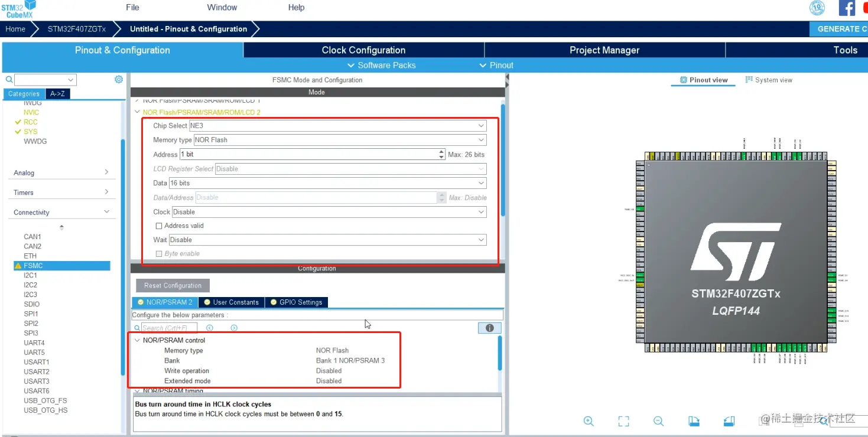Click the ST logo on the chip
Viewport: 868px width, 437px height.
pos(736,252)
